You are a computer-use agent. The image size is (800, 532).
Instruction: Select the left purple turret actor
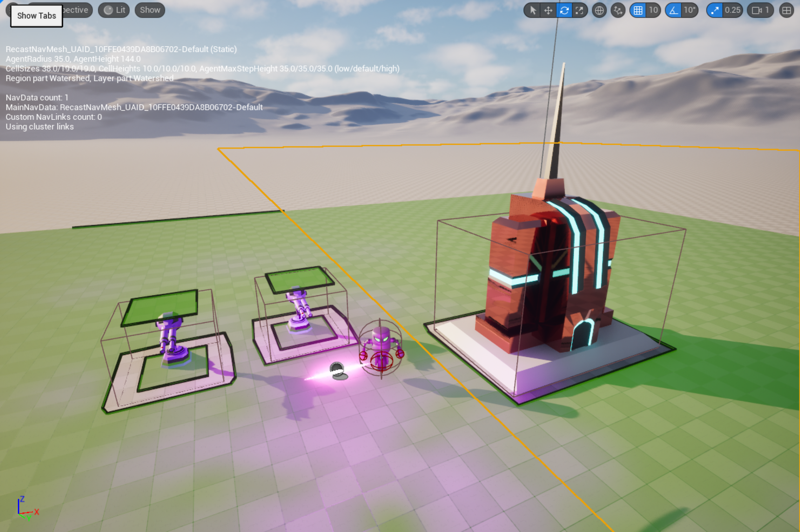[172, 339]
